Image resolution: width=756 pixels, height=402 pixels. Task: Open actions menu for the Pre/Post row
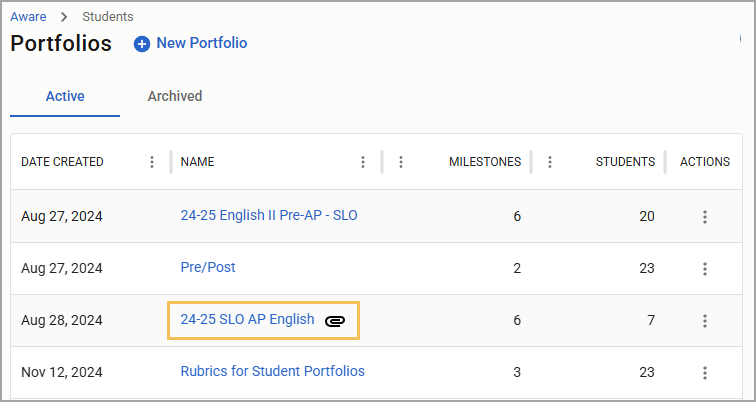point(705,269)
